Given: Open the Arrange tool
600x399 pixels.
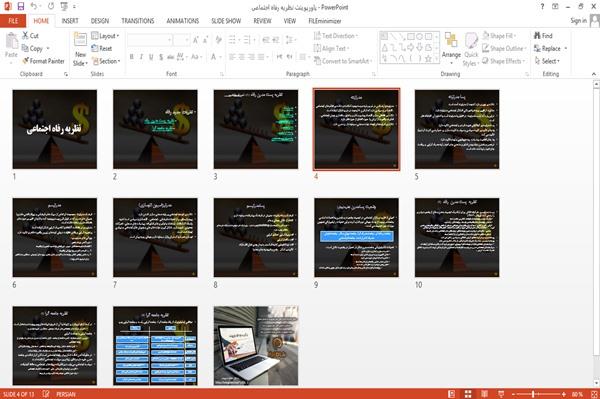Looking at the screenshot, I should [451, 49].
